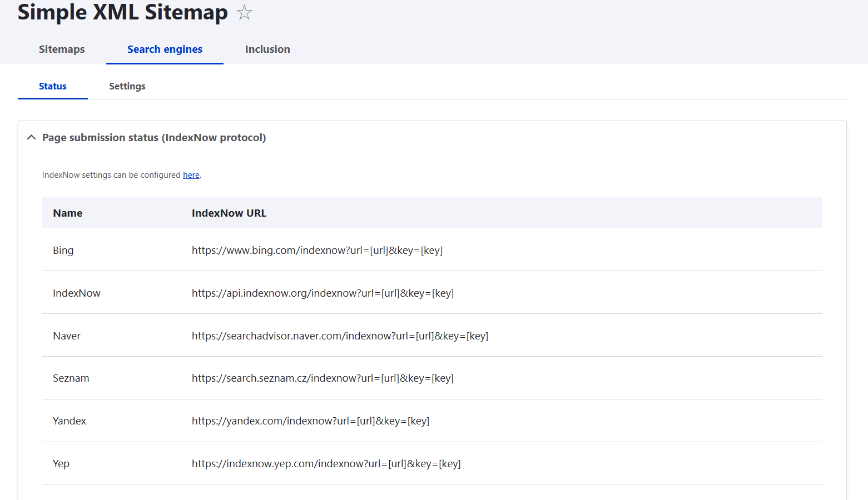
Task: Click the Page submission status heading
Action: [x=154, y=137]
